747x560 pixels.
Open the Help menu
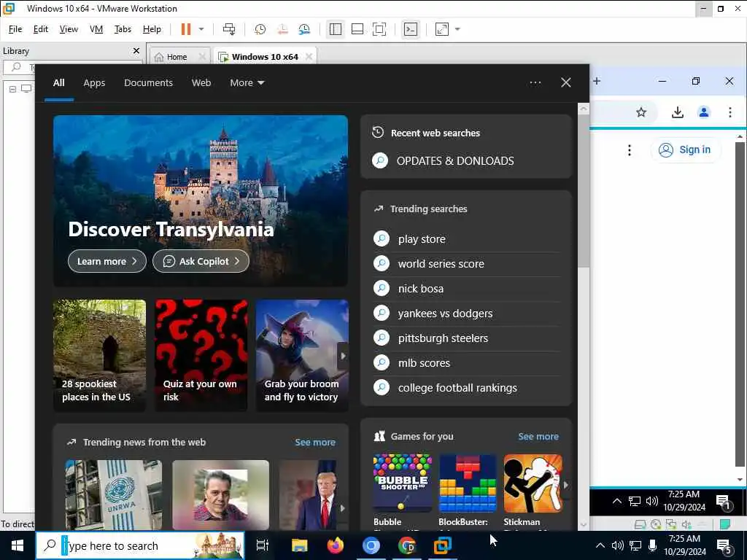pyautogui.click(x=152, y=29)
